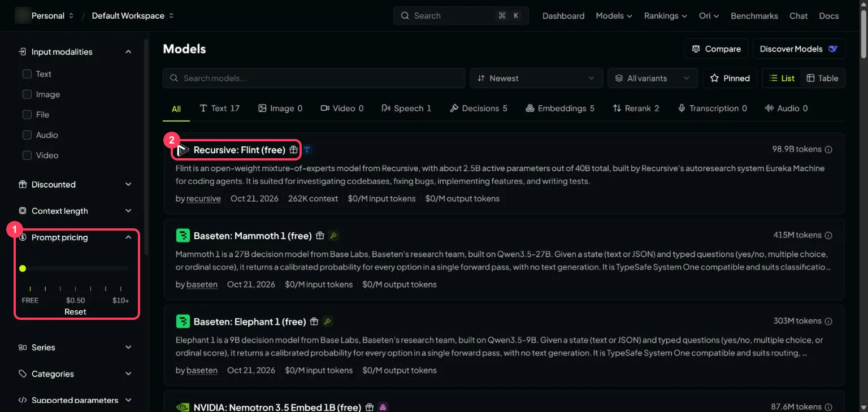Check the Text input modality checkbox
Viewport: 868px width, 412px height.
(x=27, y=74)
